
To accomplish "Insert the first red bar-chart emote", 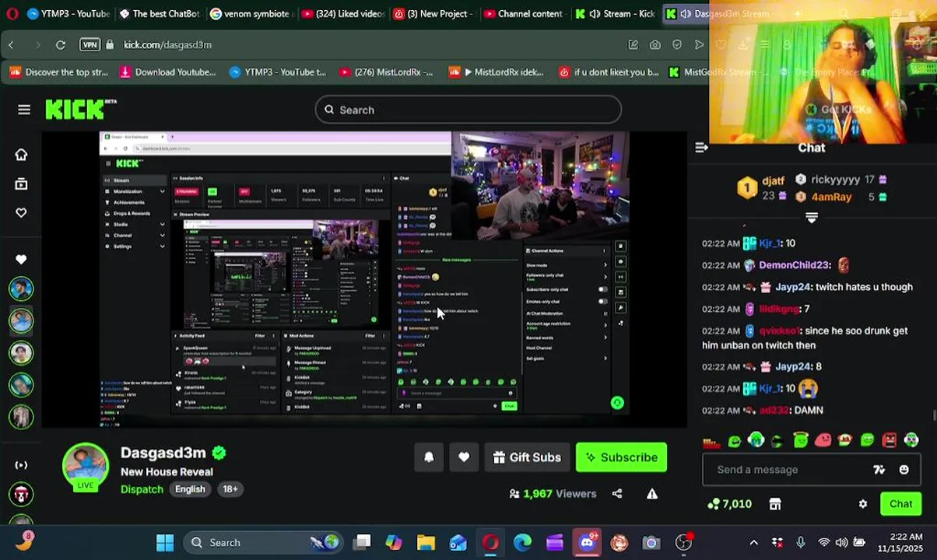I will pos(711,442).
